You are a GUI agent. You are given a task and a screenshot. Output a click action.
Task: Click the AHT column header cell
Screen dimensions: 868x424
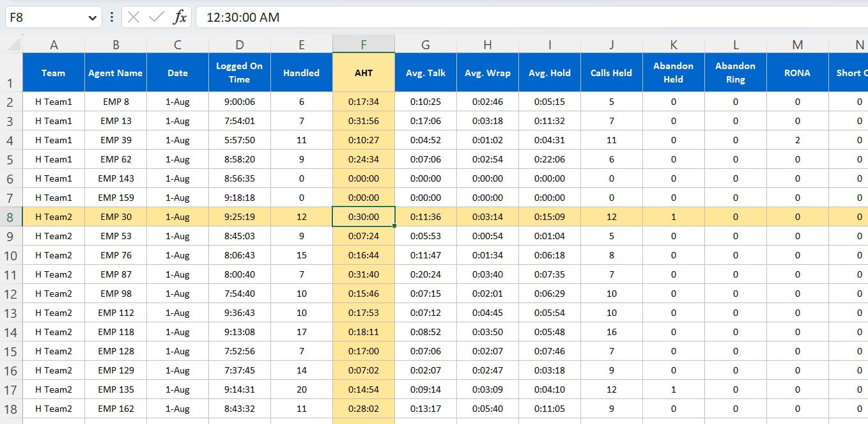pyautogui.click(x=363, y=72)
